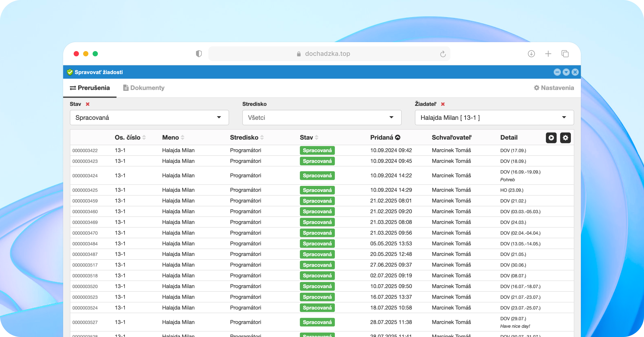
Task: Switch to the Dokumenty tab
Action: [x=144, y=88]
